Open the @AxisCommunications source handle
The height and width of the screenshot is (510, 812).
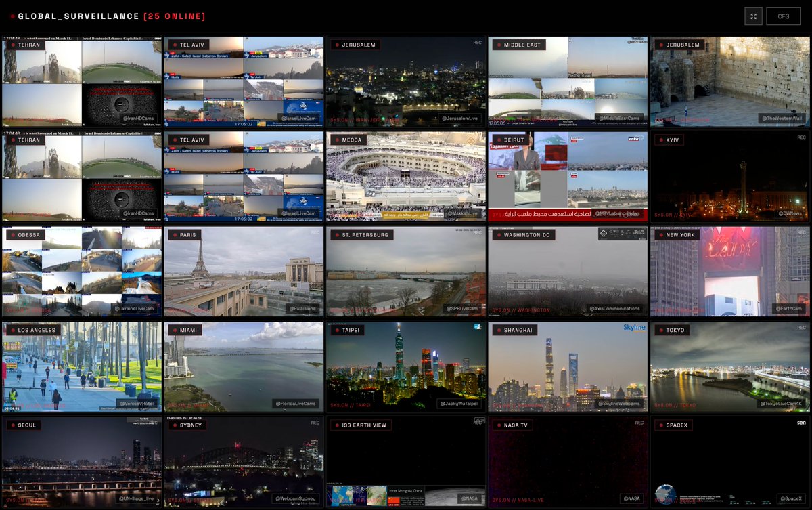pos(613,308)
